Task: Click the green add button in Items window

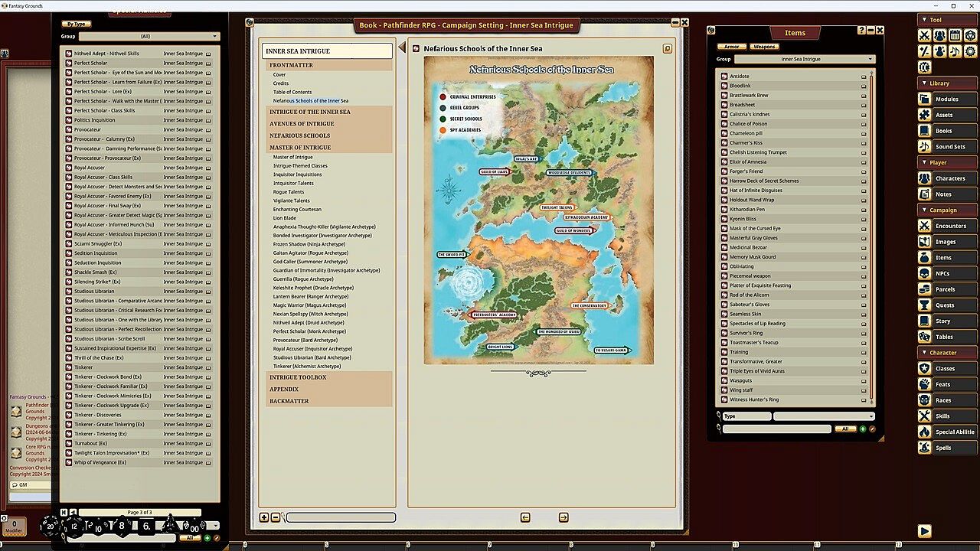Action: tap(863, 429)
